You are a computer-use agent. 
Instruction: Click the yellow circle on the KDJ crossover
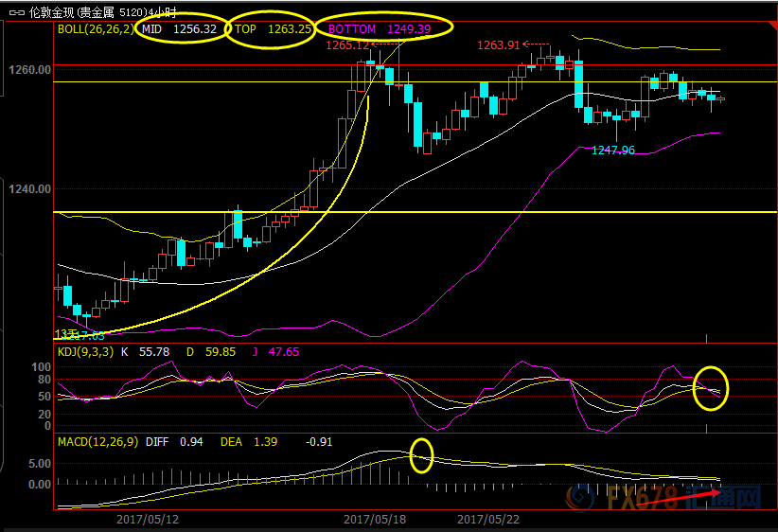click(710, 387)
